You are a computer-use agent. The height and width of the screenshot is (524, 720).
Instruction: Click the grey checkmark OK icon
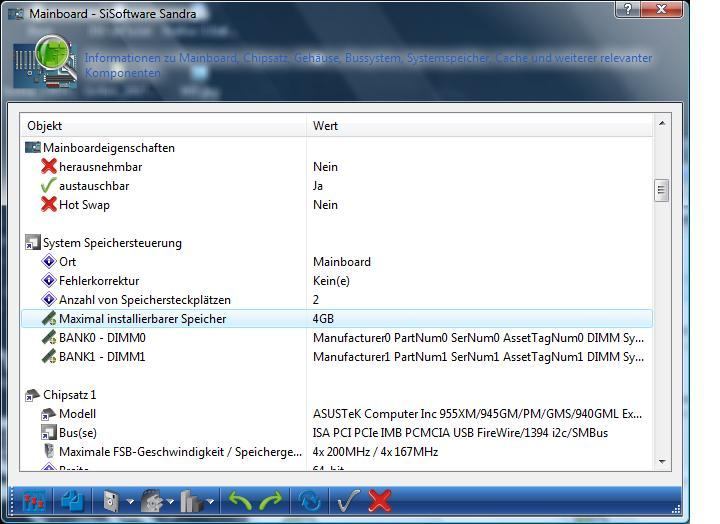pos(349,501)
